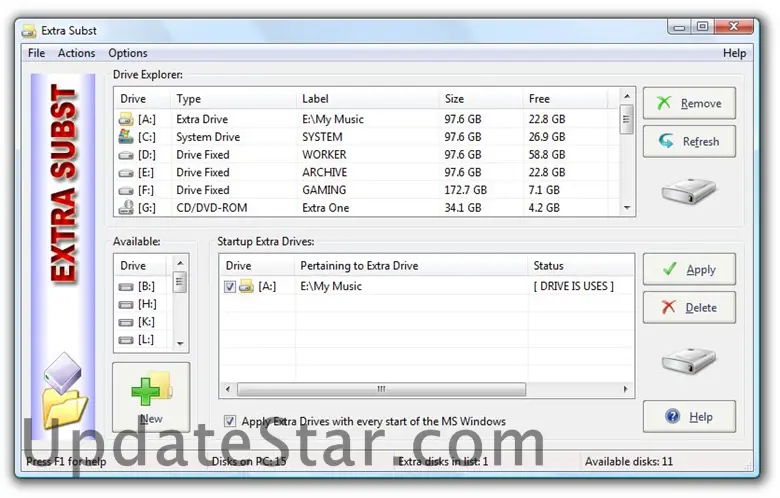Screen dimensions: 780x498
Task: Click the D: fixed drive icon
Action: (126, 155)
